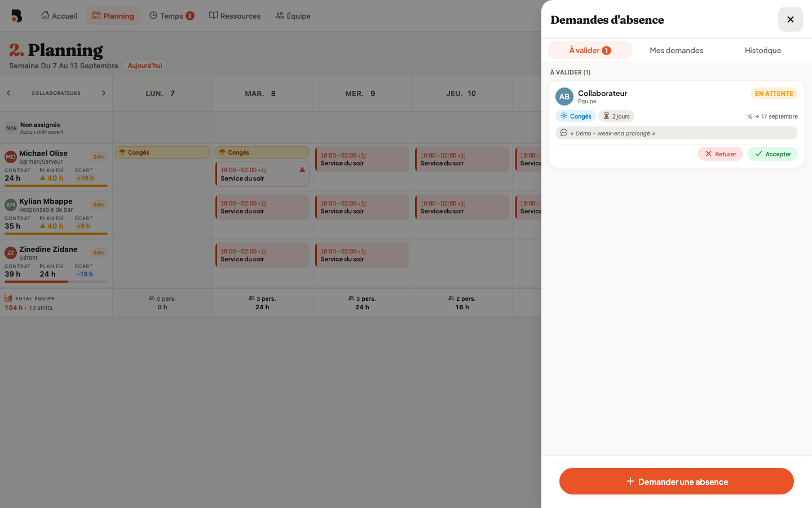Click the app logo in top-left corner
812x508 pixels.
17,16
